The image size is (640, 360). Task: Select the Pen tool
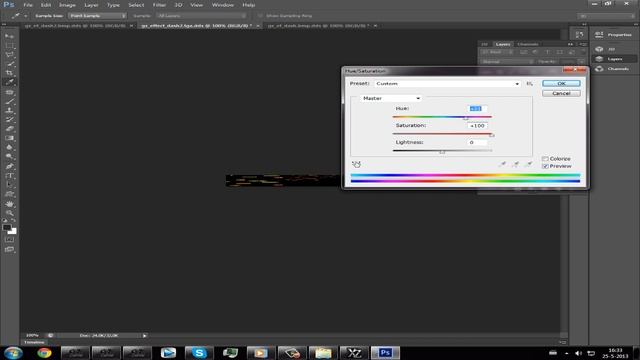(x=9, y=166)
